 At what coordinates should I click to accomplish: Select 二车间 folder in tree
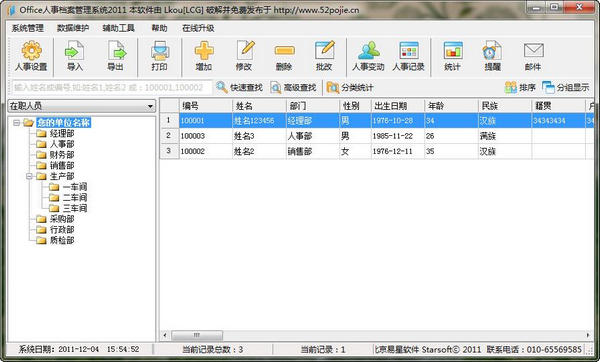[x=75, y=197]
